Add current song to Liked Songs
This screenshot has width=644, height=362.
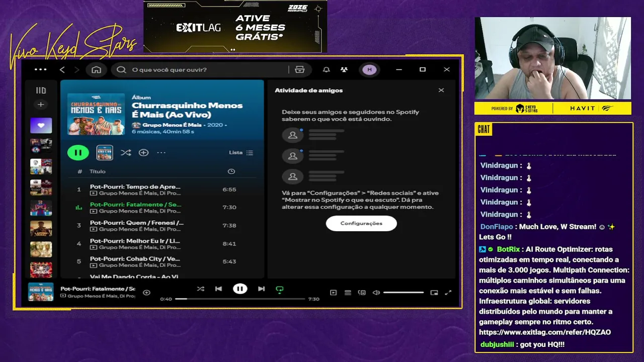point(146,292)
